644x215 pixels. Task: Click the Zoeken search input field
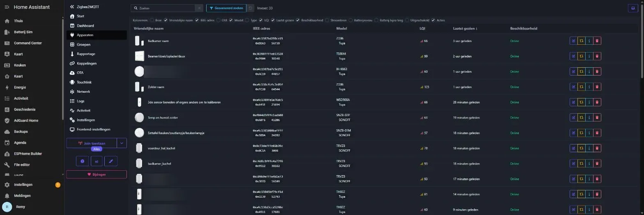tap(163, 8)
